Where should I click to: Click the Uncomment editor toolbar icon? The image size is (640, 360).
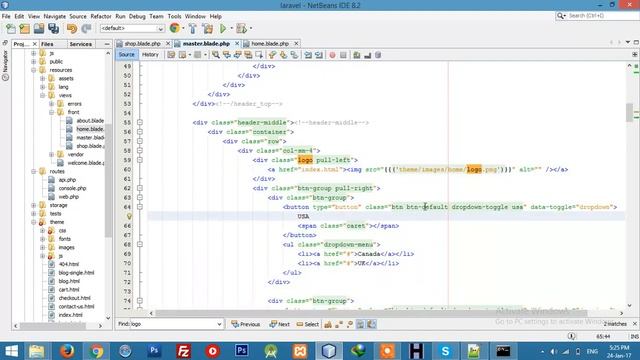[367, 55]
